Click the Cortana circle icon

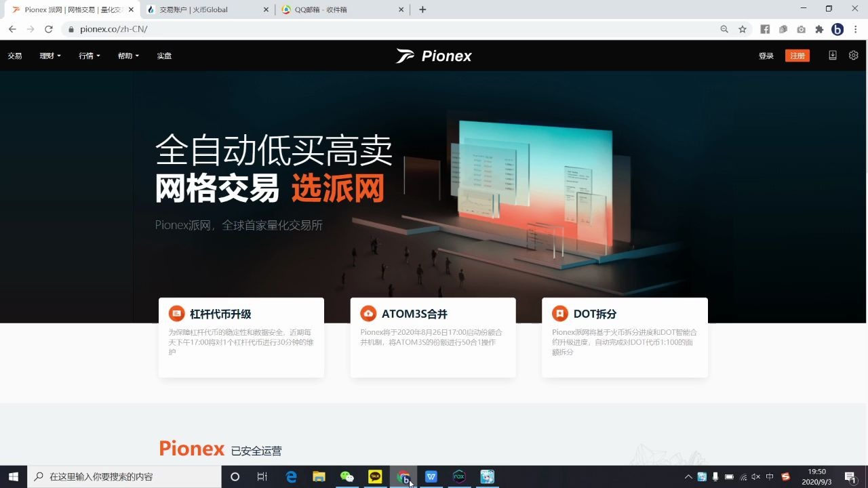pos(235,476)
